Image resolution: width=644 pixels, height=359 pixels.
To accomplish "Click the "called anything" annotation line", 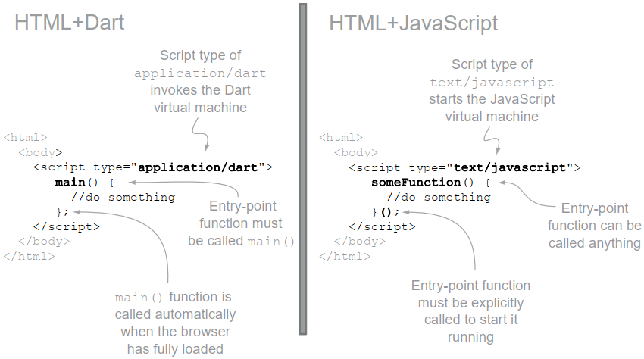I will 594,243.
